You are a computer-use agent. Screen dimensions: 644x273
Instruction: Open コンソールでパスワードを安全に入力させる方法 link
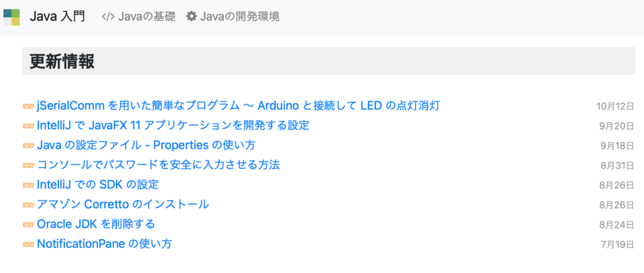158,165
